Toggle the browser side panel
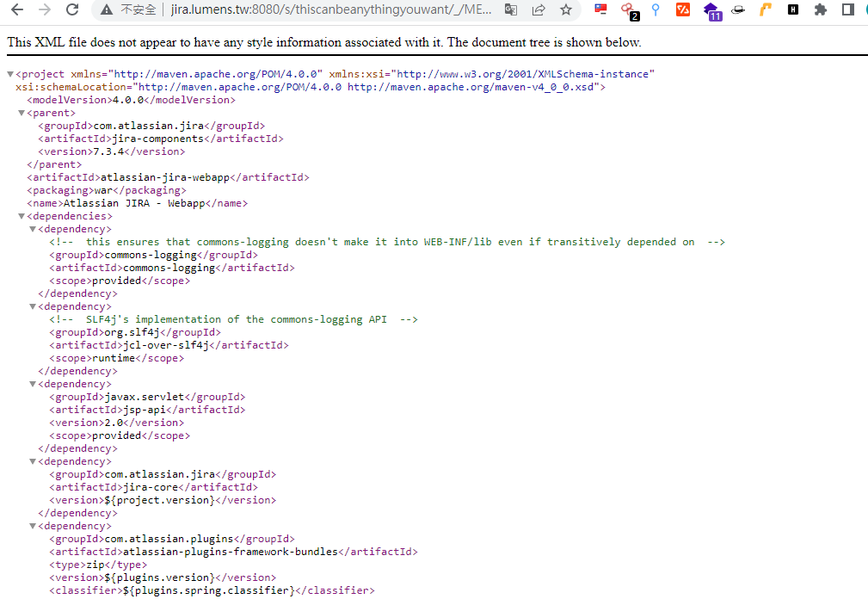The height and width of the screenshot is (599, 868). pos(847,9)
